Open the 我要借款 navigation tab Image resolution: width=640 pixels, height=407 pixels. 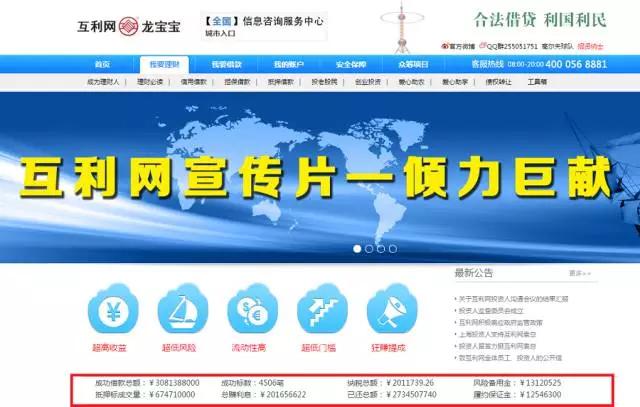(227, 64)
